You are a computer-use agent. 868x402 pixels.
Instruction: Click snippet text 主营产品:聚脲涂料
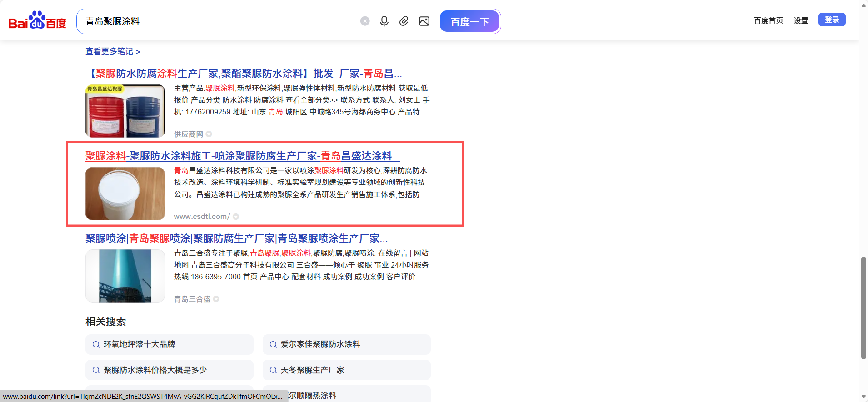(205, 88)
